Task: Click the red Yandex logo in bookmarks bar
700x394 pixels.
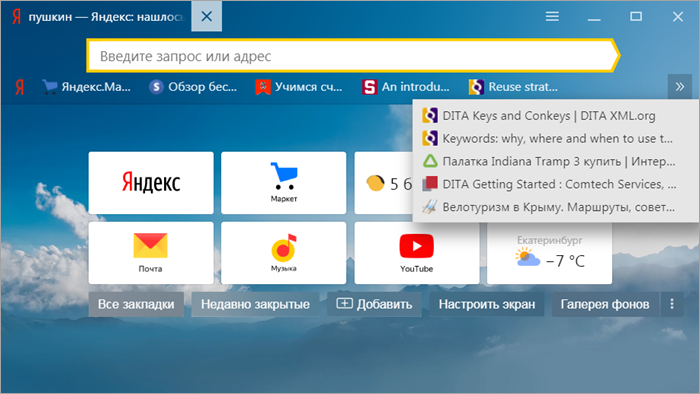Action: pyautogui.click(x=19, y=87)
